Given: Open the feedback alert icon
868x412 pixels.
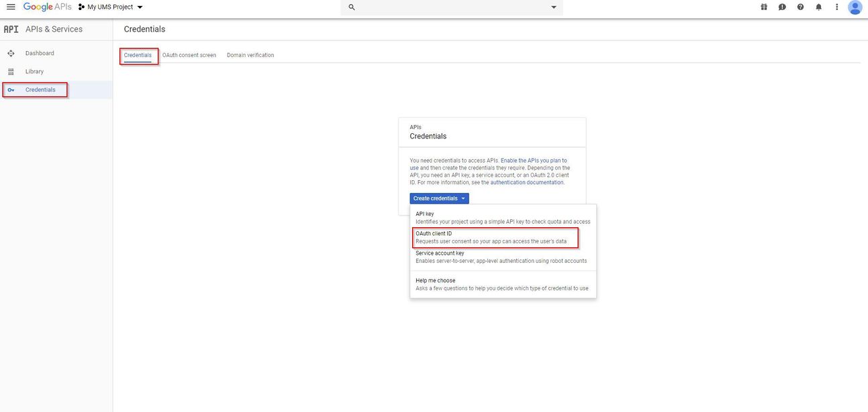Looking at the screenshot, I should (x=782, y=7).
